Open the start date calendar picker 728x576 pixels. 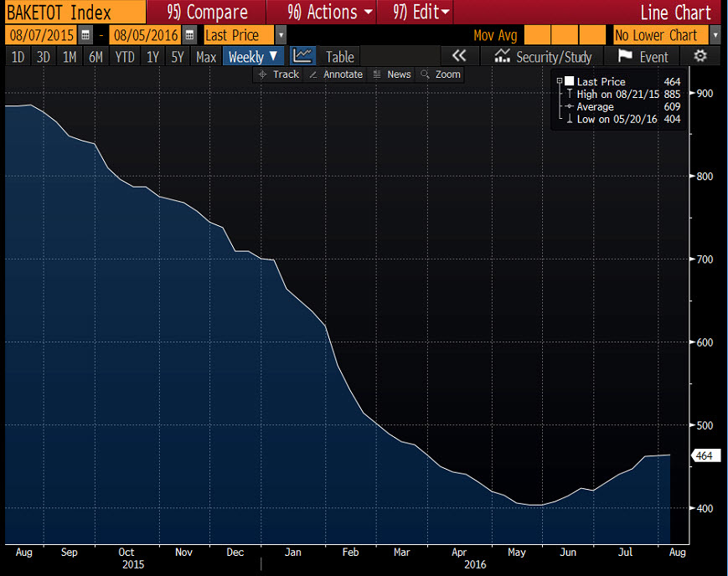(86, 35)
